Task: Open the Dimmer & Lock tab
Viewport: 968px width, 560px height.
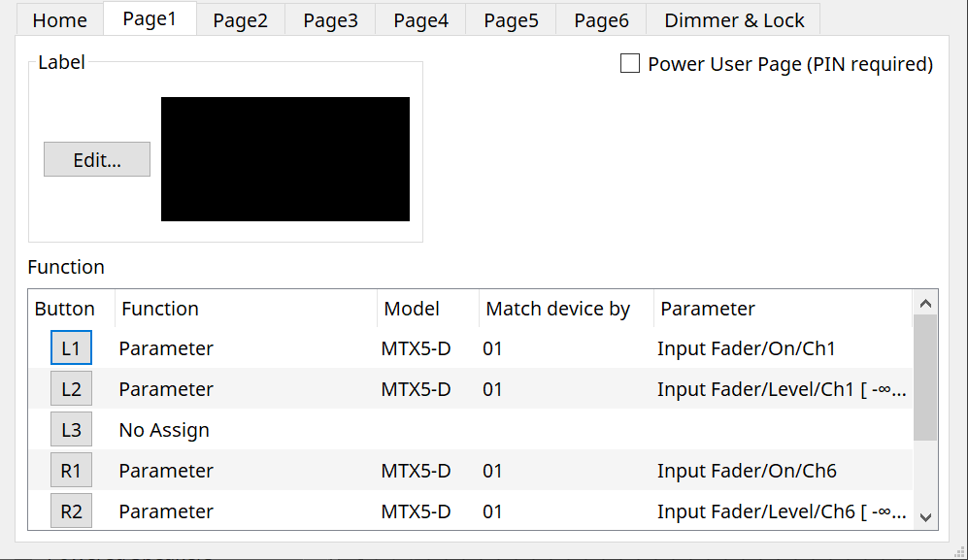Action: click(x=733, y=19)
